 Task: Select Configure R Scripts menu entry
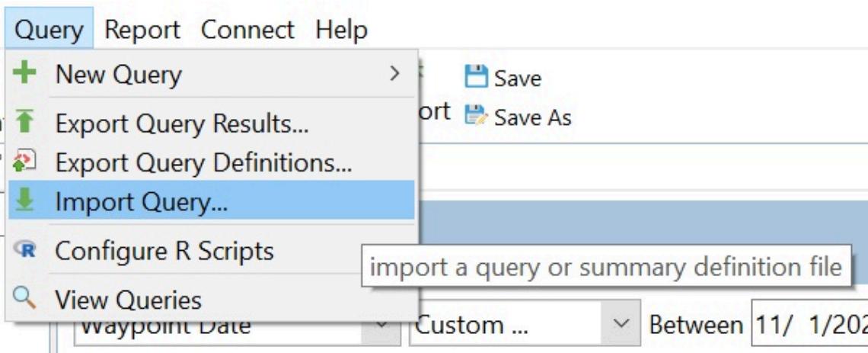(x=164, y=251)
